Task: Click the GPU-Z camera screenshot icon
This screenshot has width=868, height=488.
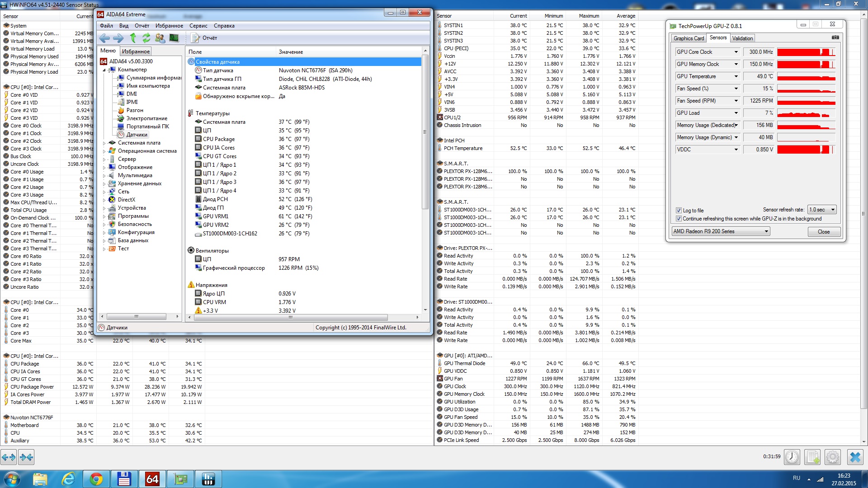Action: tap(835, 38)
